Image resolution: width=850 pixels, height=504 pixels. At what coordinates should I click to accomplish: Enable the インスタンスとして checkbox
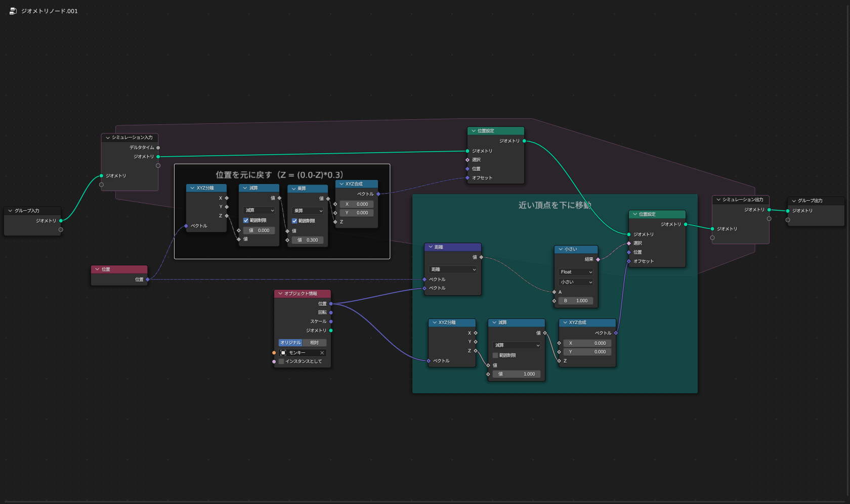pos(281,361)
